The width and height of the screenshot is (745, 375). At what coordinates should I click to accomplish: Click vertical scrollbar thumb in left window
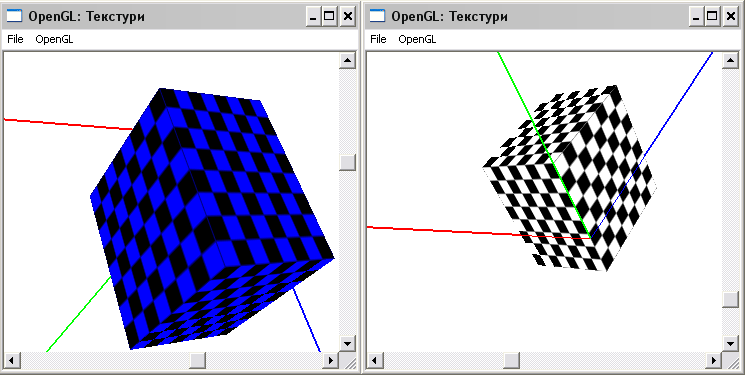pos(347,162)
